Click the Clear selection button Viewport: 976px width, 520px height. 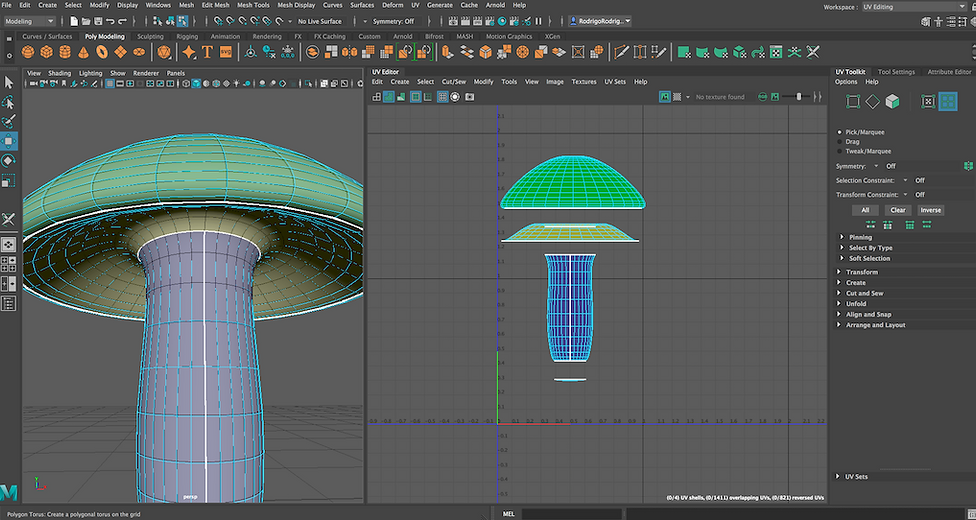pyautogui.click(x=898, y=210)
